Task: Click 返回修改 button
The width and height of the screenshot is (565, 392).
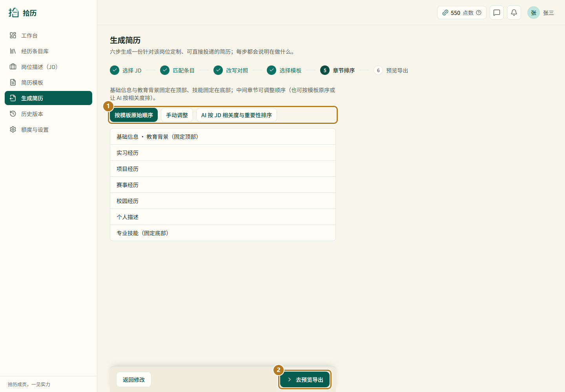Action: point(134,379)
